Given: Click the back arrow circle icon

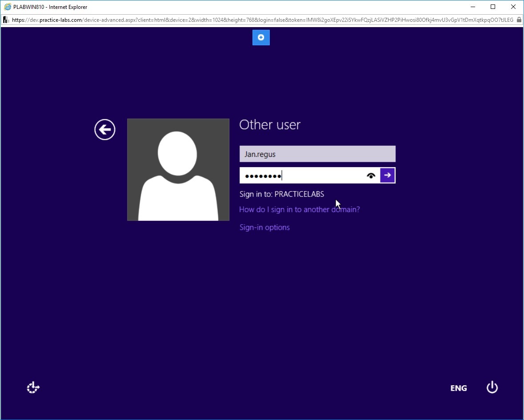Looking at the screenshot, I should [104, 130].
